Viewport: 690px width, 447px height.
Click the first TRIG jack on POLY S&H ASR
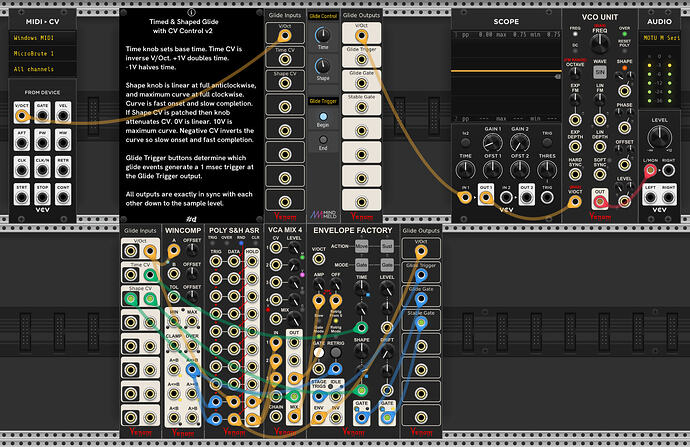click(215, 261)
